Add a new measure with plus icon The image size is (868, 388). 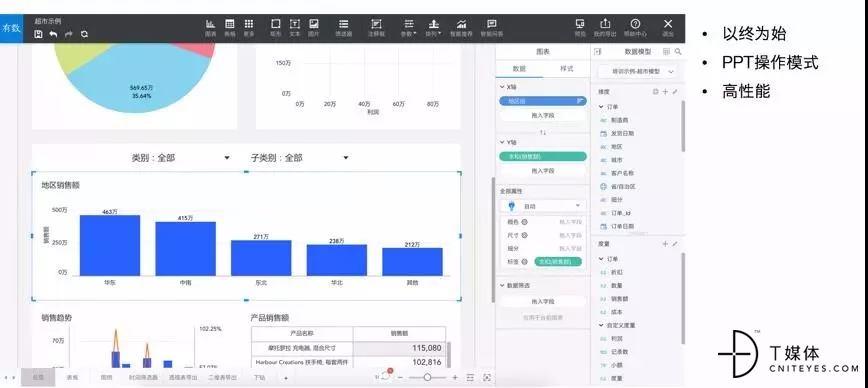[x=665, y=244]
